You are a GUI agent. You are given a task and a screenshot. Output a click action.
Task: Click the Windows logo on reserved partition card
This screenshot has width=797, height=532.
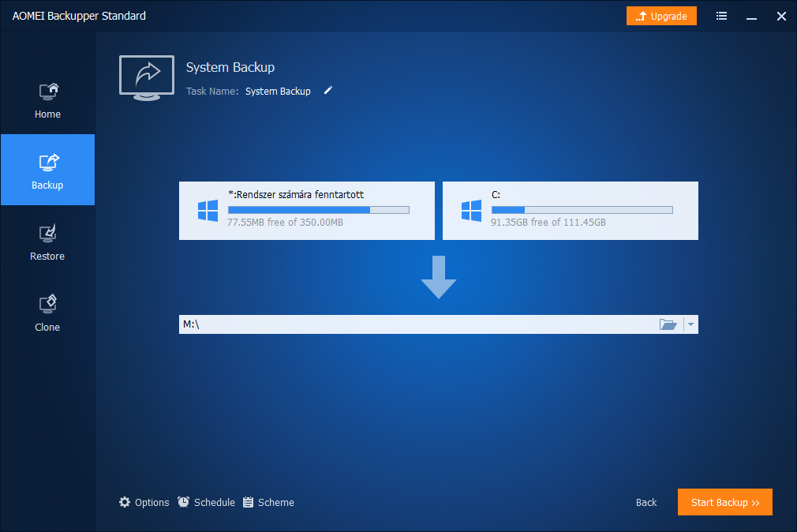coord(208,211)
